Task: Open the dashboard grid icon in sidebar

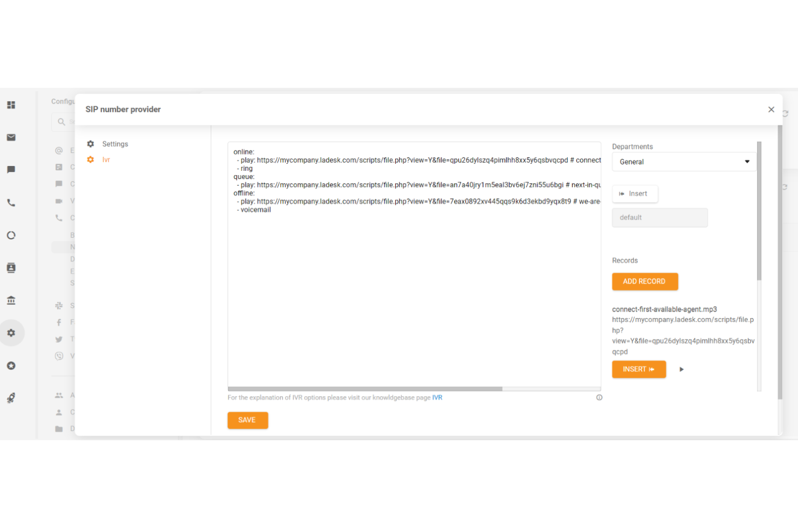Action: [x=11, y=105]
